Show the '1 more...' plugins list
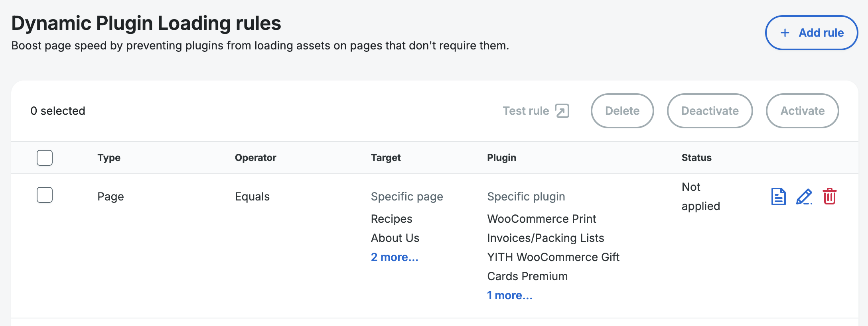The width and height of the screenshot is (868, 326). pyautogui.click(x=509, y=295)
